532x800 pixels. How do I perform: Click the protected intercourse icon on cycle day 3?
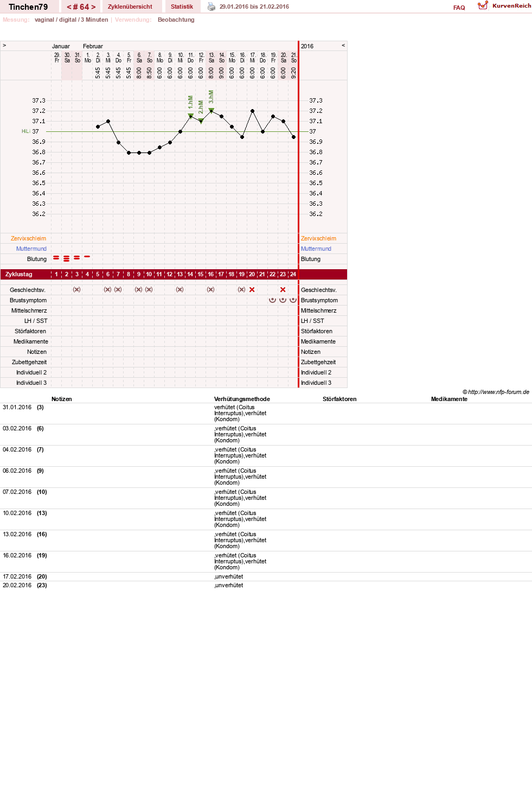(x=77, y=290)
